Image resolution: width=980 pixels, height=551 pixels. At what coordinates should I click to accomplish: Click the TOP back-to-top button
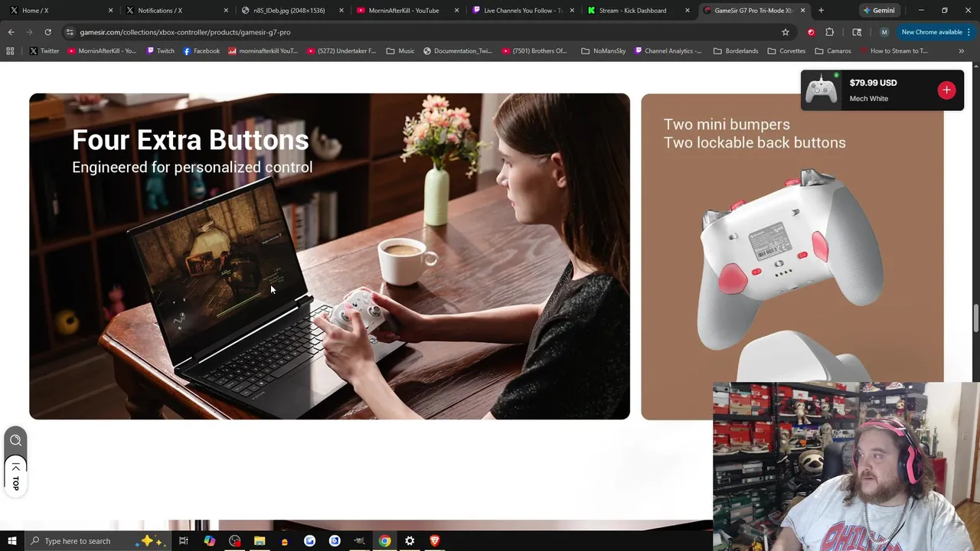(15, 476)
